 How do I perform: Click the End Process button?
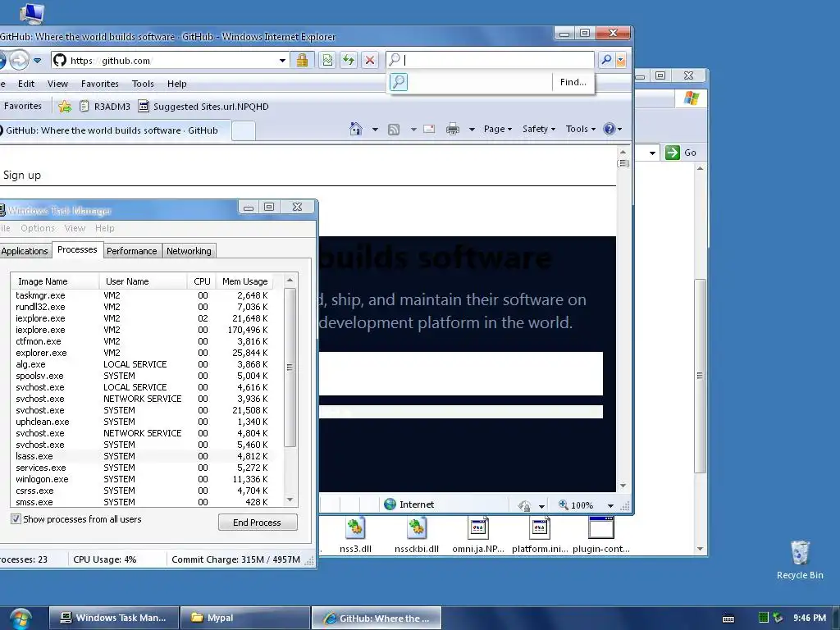tap(257, 523)
